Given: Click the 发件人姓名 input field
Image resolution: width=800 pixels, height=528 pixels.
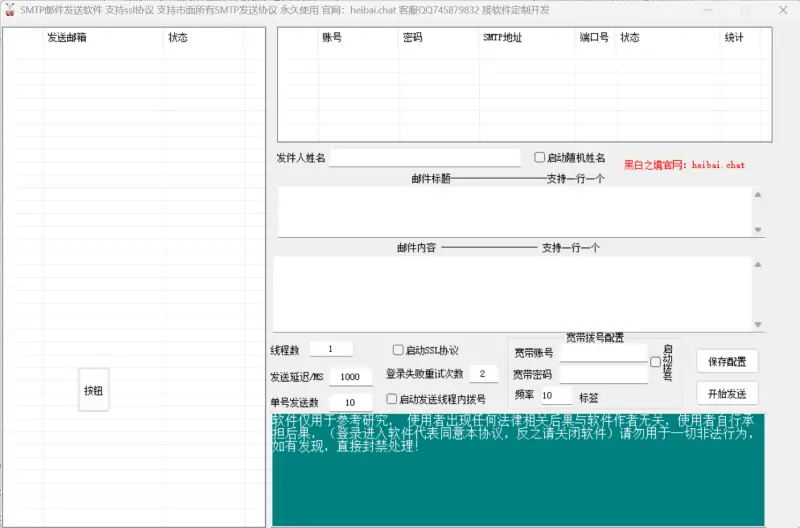Looking at the screenshot, I should point(425,158).
